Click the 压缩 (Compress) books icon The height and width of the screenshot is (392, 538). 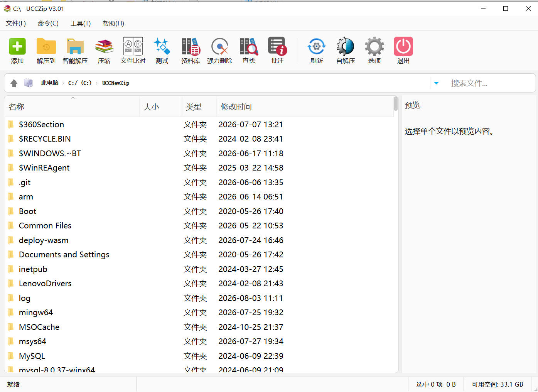click(x=104, y=50)
